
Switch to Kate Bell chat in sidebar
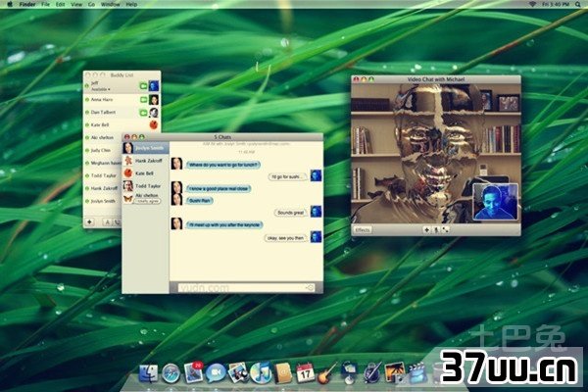click(145, 173)
